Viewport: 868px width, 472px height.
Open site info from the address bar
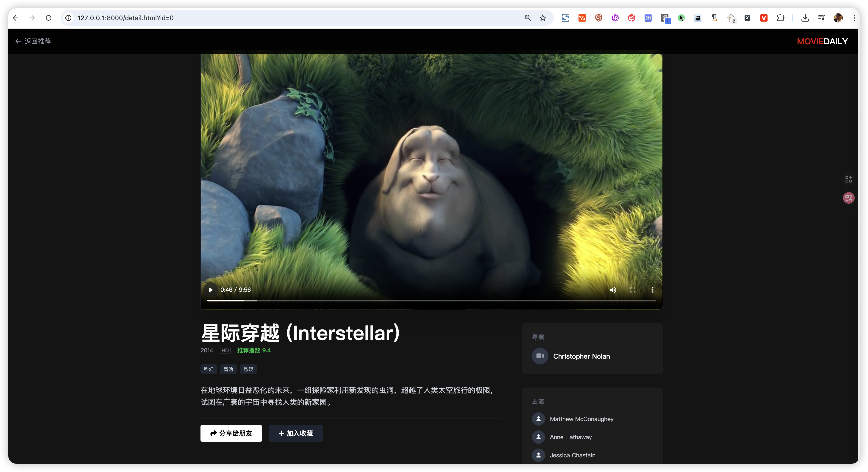click(68, 18)
